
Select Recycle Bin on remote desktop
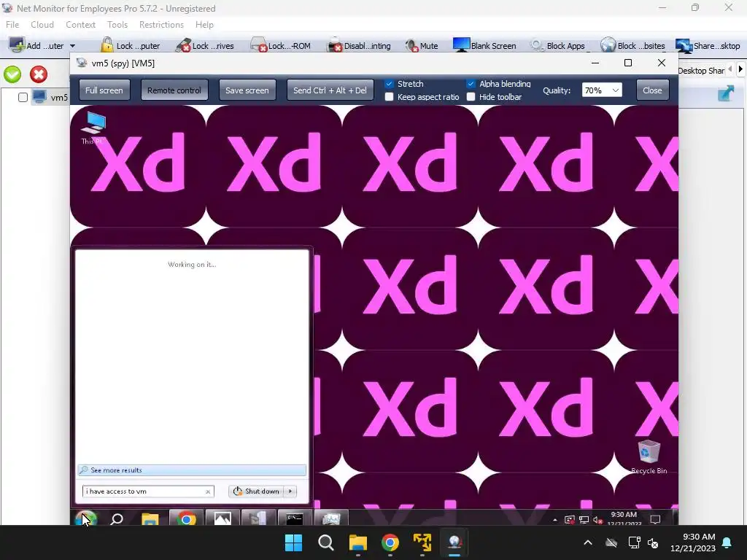649,456
